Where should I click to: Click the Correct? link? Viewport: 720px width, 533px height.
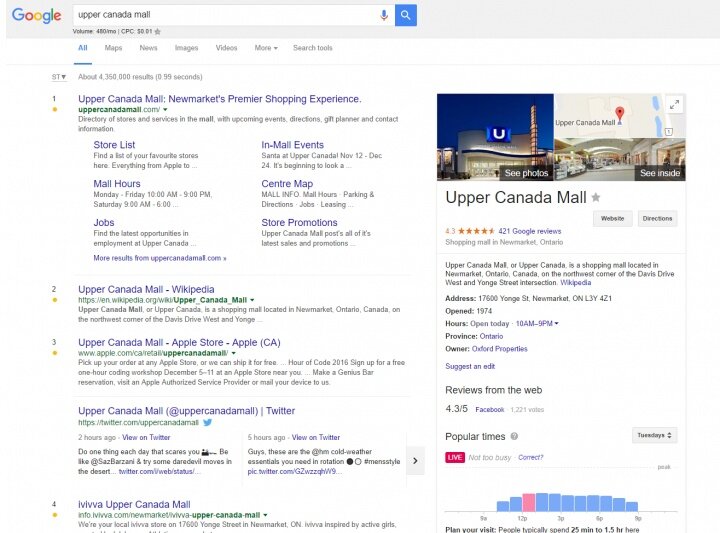[x=530, y=457]
